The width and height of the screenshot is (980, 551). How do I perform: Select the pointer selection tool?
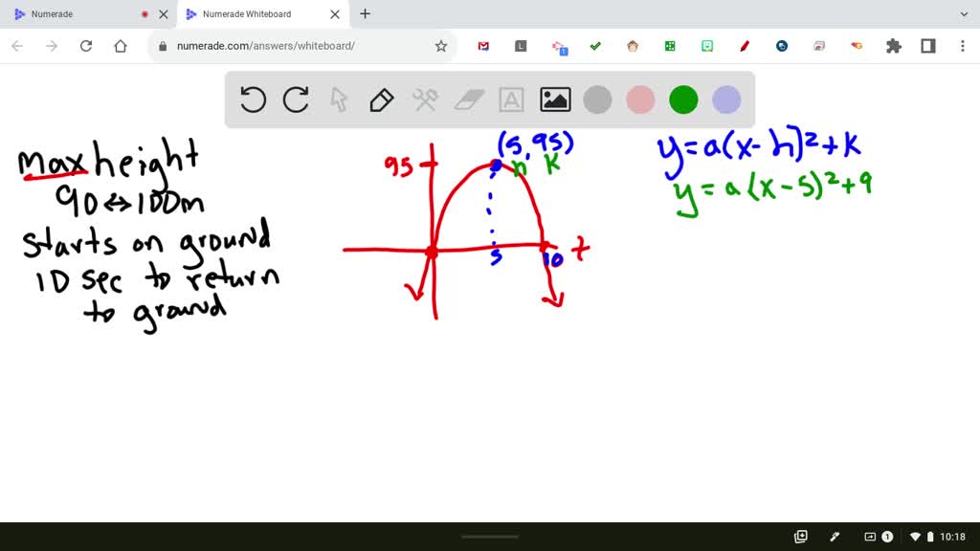pos(338,99)
